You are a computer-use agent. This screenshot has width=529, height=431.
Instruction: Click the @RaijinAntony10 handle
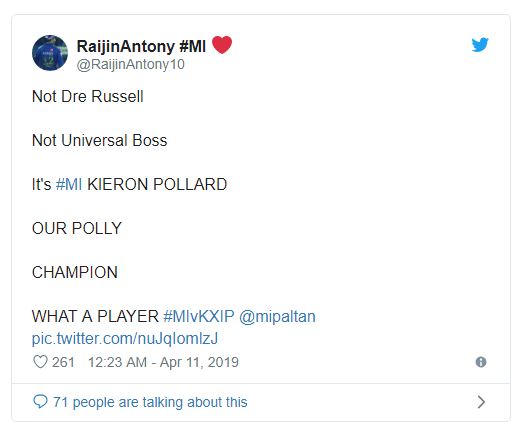[131, 64]
